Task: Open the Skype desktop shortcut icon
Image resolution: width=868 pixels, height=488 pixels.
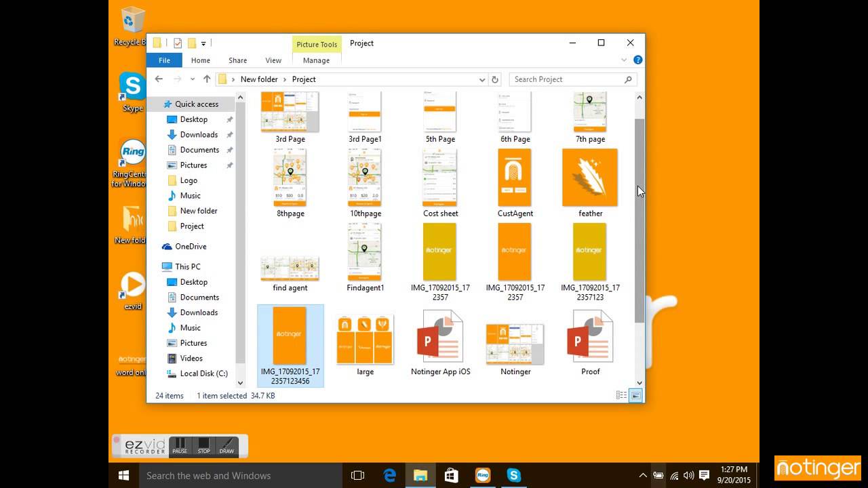Action: [132, 86]
